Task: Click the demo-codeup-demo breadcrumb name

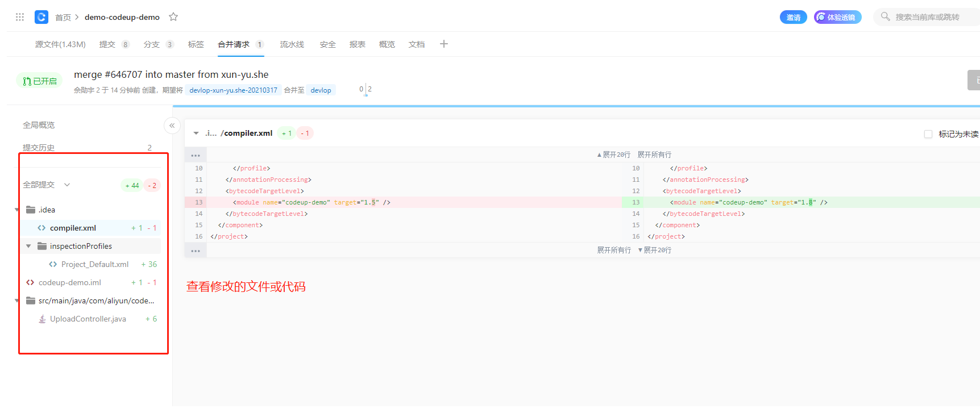Action: coord(122,17)
